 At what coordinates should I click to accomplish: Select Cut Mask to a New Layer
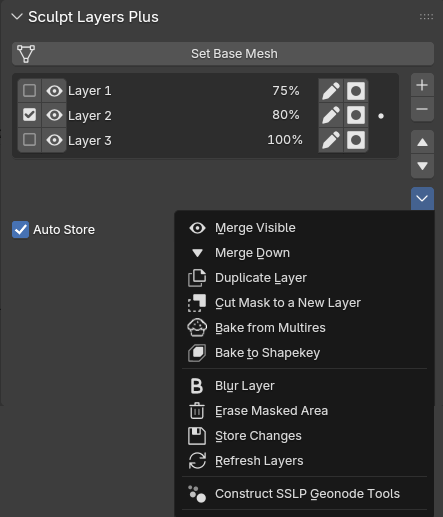[305, 303]
